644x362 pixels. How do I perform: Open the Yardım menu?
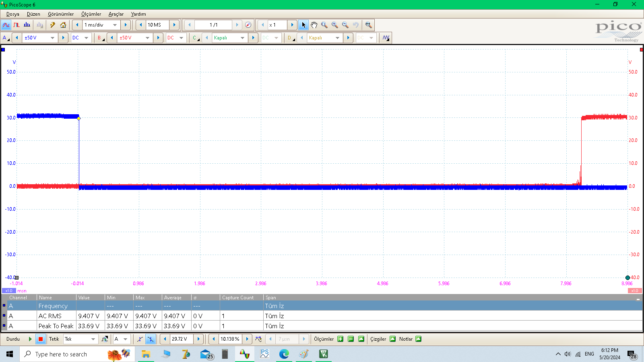tap(138, 14)
